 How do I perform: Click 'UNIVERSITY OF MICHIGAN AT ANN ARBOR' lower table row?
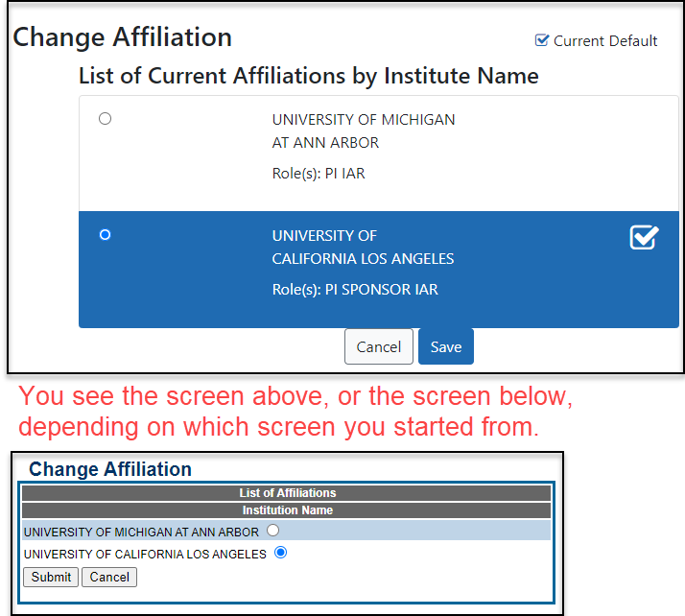coord(287,531)
